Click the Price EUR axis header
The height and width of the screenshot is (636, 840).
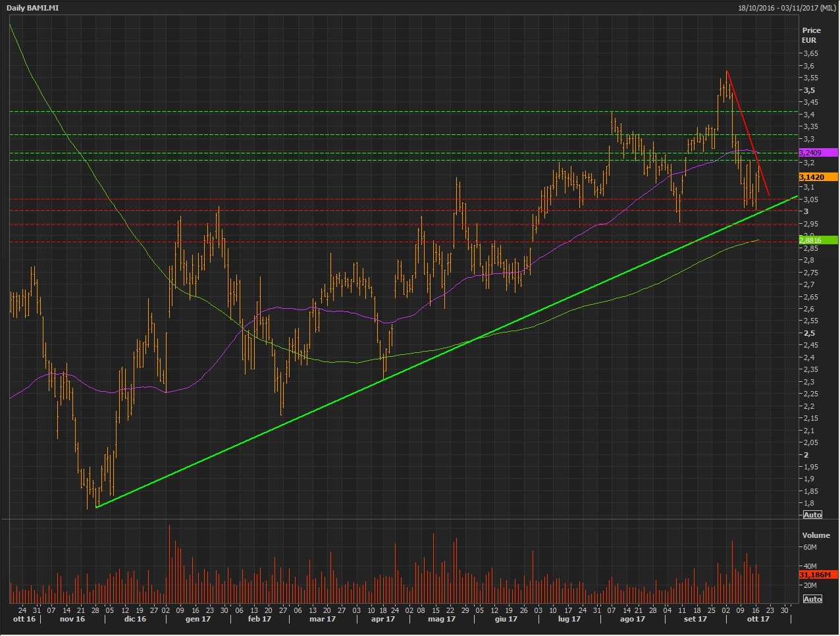point(811,35)
